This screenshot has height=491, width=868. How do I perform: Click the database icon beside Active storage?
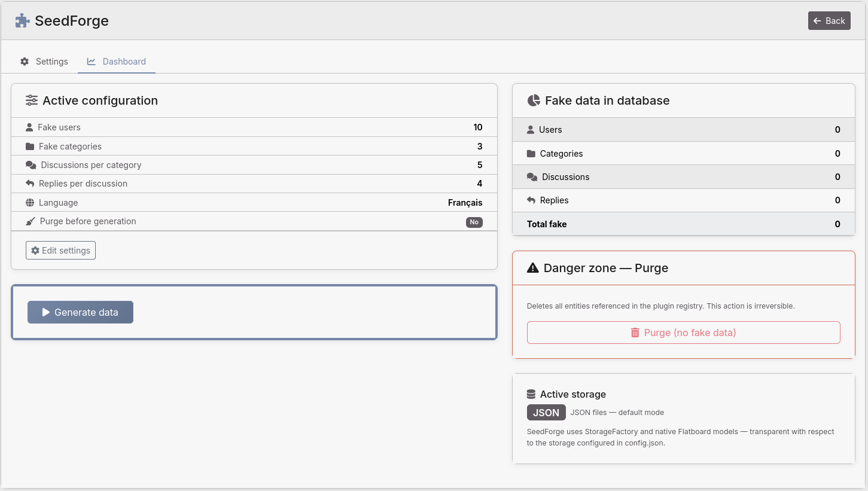click(531, 394)
